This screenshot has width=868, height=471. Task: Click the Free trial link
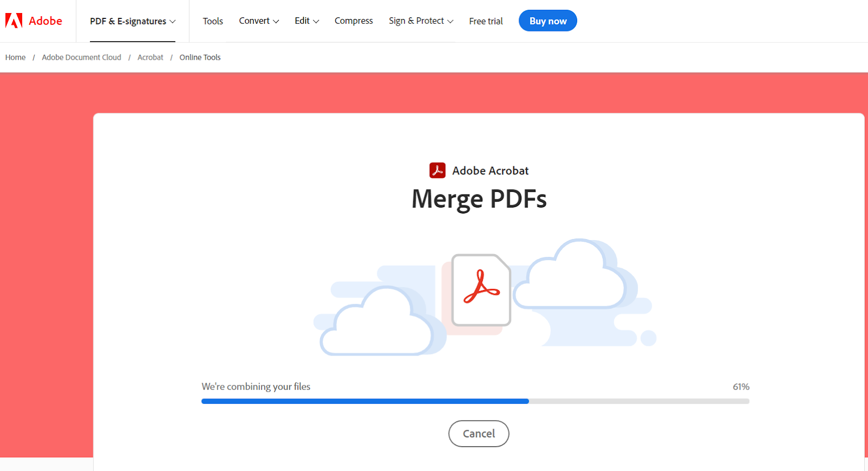(x=486, y=21)
